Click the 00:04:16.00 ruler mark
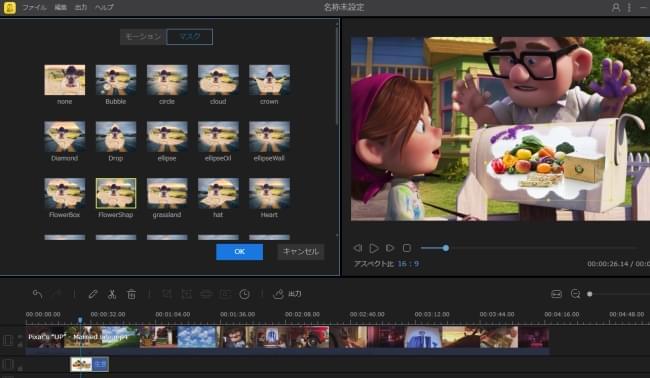 point(562,315)
